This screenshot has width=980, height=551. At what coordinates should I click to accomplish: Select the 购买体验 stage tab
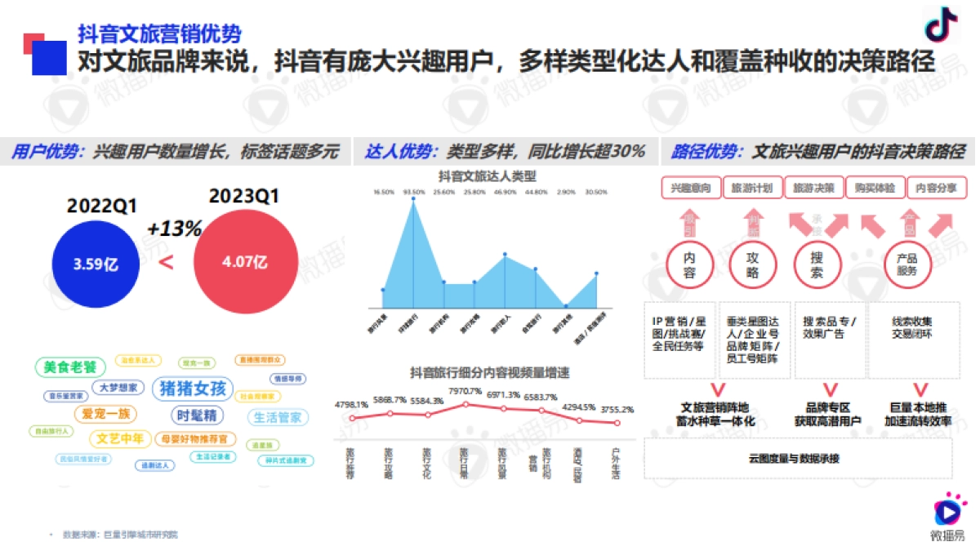pyautogui.click(x=873, y=188)
